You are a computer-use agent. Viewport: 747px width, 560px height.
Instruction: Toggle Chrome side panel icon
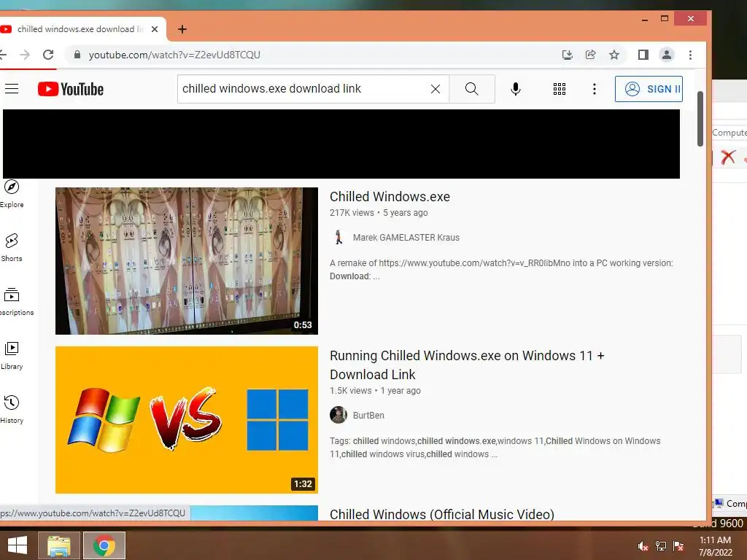click(643, 55)
